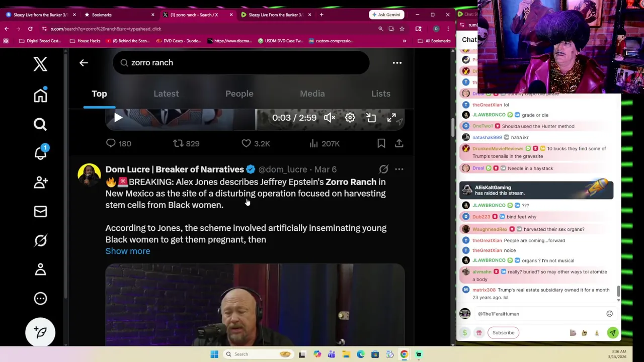Viewport: 644px width, 362px height.
Task: Switch to the Lists tab
Action: point(381,94)
